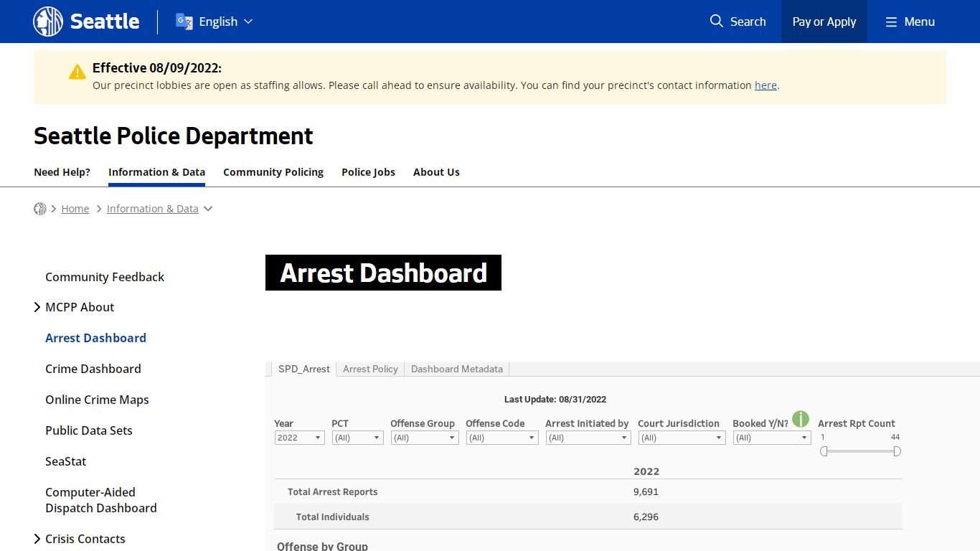Click the yellow warning triangle icon
The width and height of the screenshot is (980, 551).
pyautogui.click(x=77, y=72)
